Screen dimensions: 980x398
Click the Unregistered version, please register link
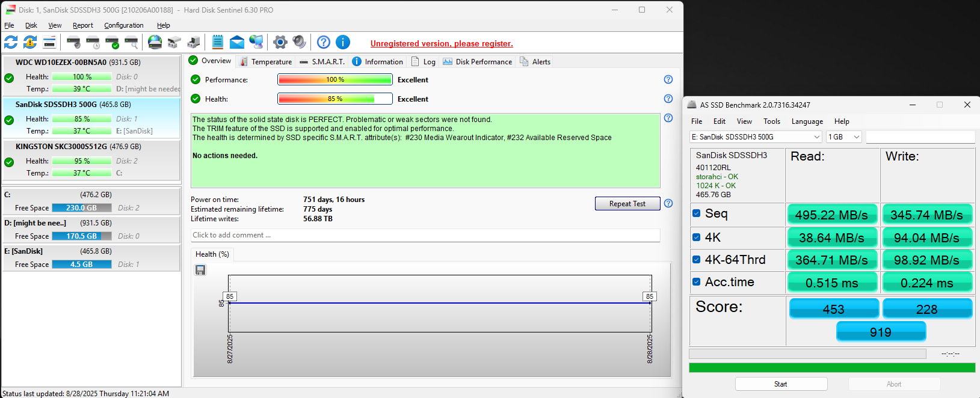tap(442, 43)
